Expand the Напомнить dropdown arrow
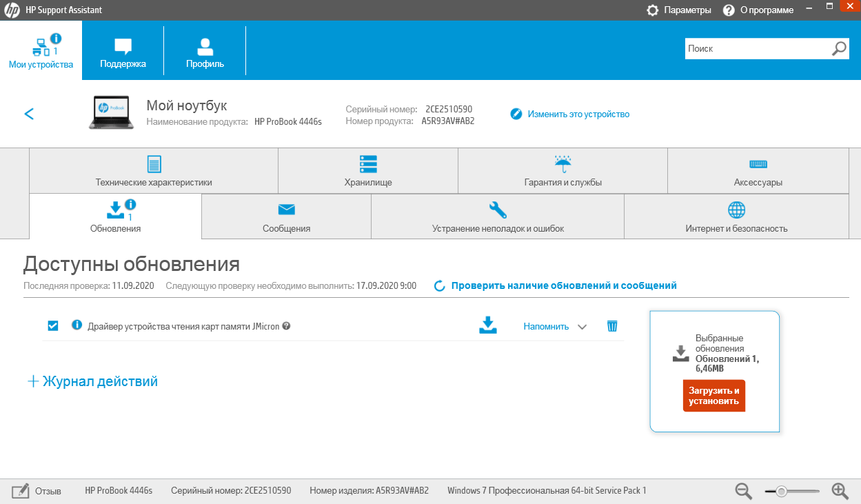The width and height of the screenshot is (861, 504). point(582,327)
